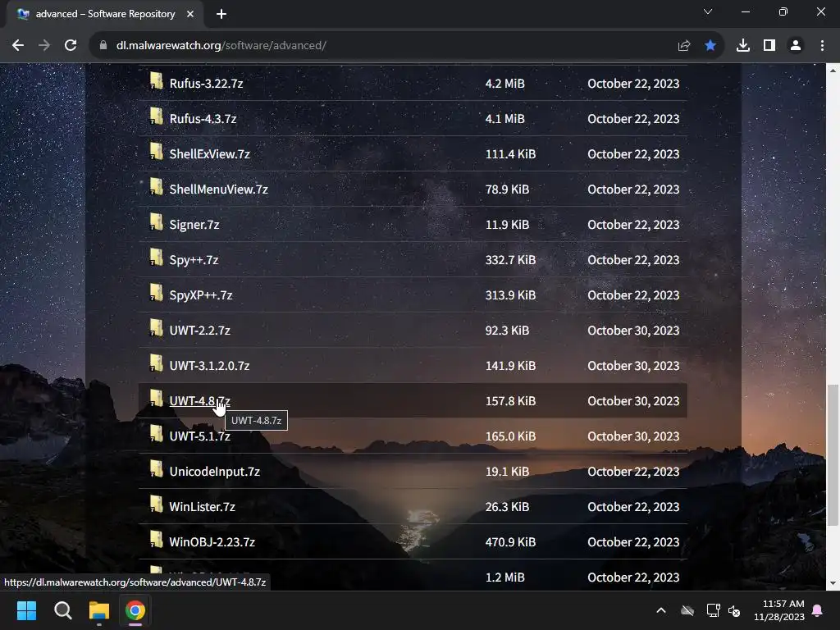This screenshot has height=630, width=840.
Task: Download Rufus-4.3.7z link
Action: pos(203,119)
